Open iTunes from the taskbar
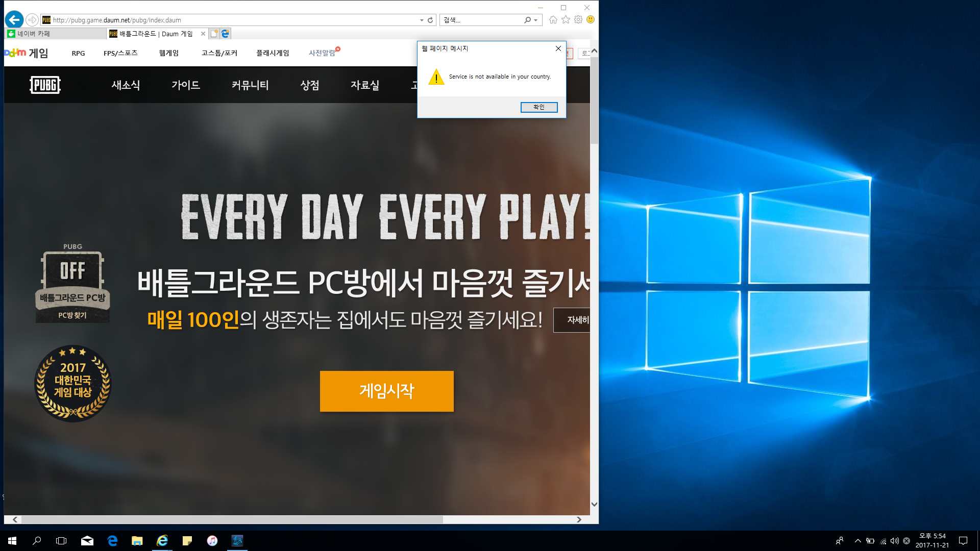Viewport: 980px width, 551px height. (212, 541)
